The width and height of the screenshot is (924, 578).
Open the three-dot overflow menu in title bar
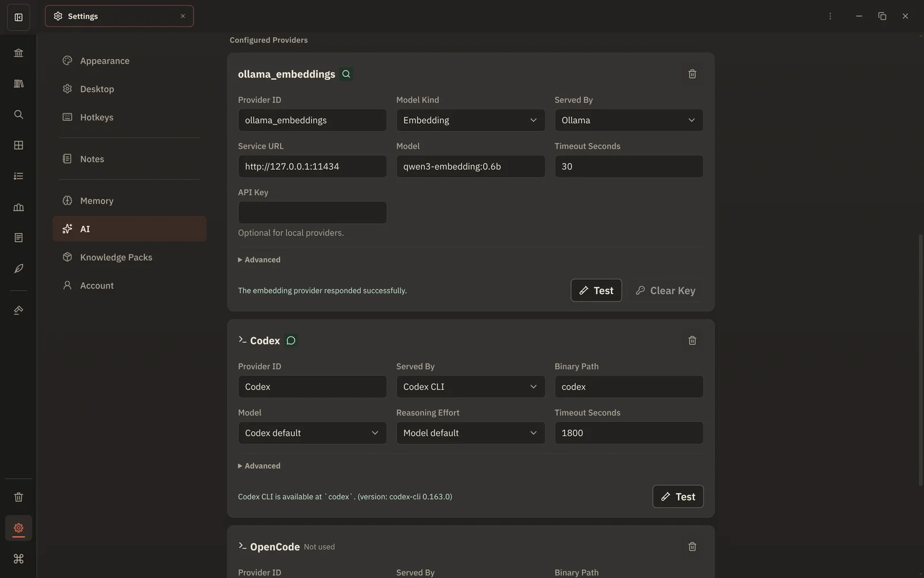click(830, 16)
